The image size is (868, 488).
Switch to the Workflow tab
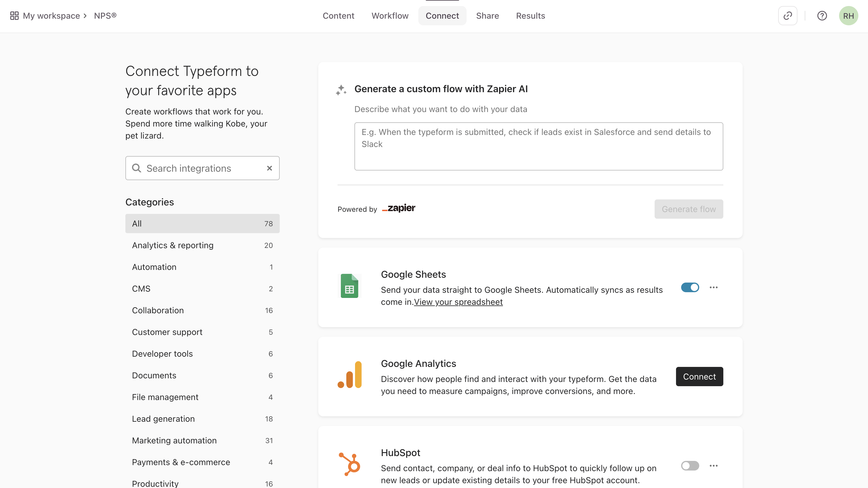click(x=390, y=16)
